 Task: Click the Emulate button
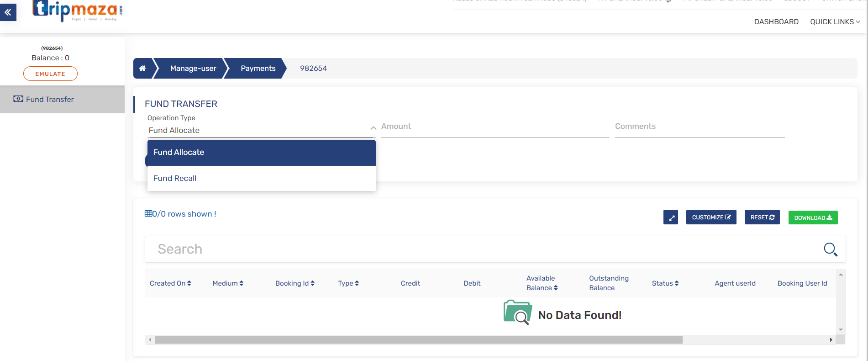(50, 74)
